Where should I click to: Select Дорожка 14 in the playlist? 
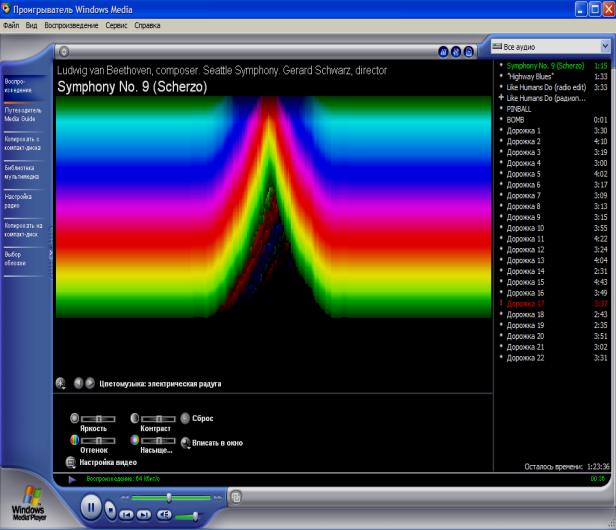coord(553,271)
